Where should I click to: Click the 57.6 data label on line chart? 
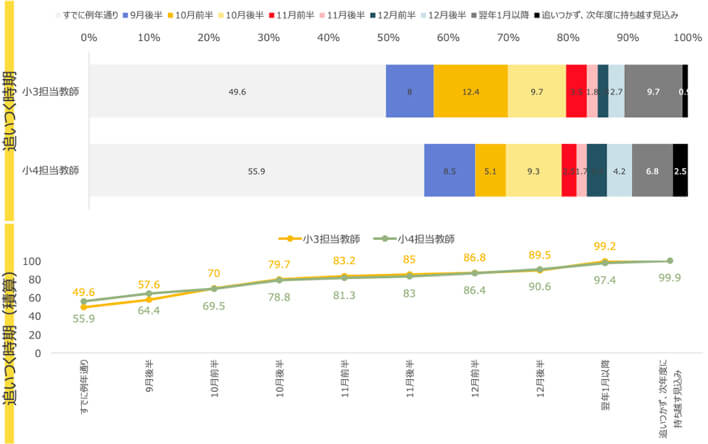pos(149,285)
